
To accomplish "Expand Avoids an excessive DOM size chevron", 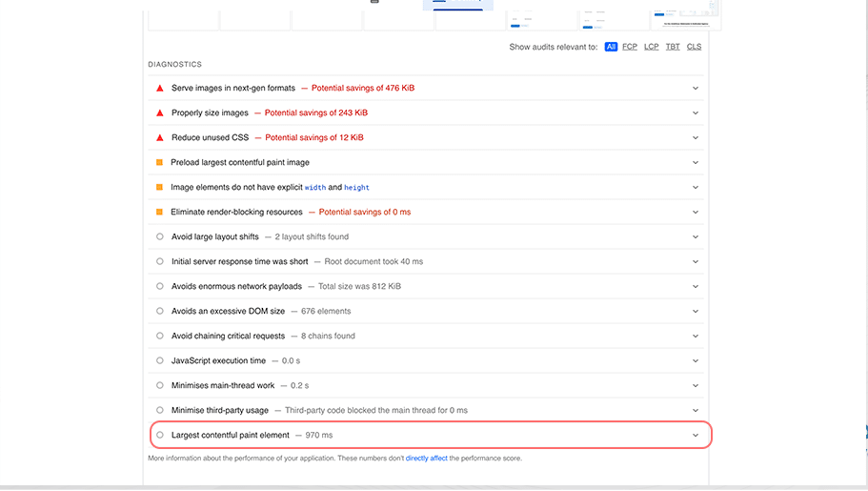I will 696,311.
